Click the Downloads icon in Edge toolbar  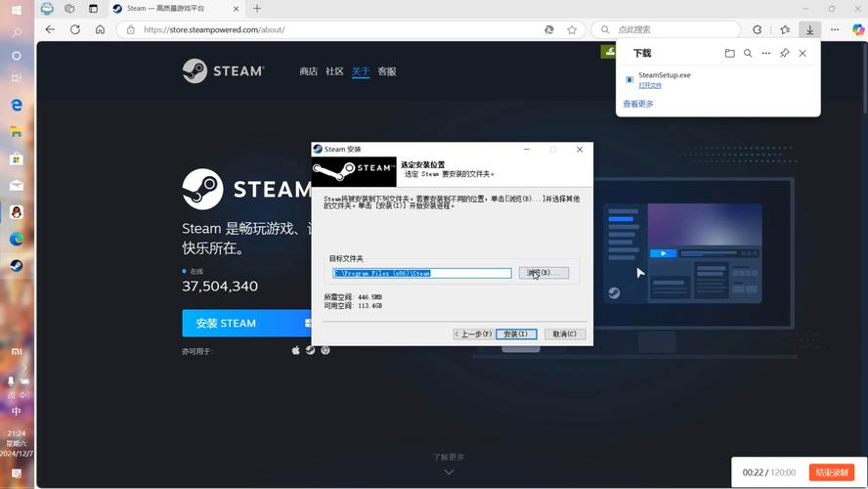coord(809,29)
